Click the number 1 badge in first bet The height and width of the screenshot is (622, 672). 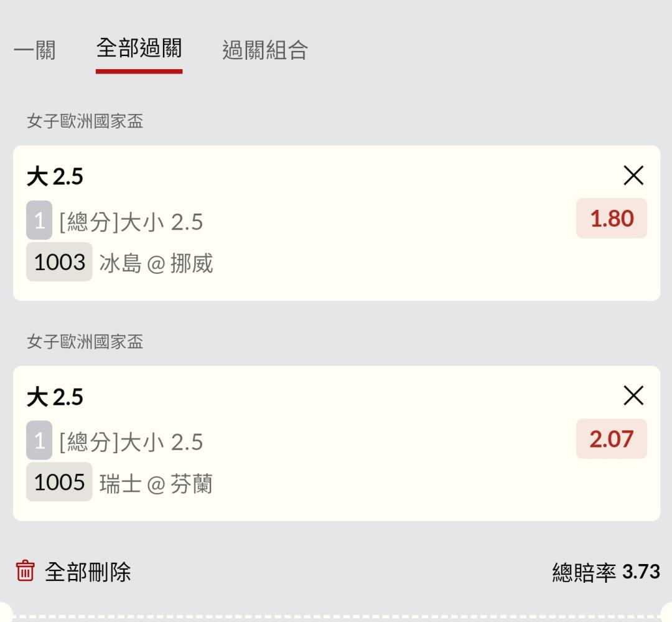[39, 220]
